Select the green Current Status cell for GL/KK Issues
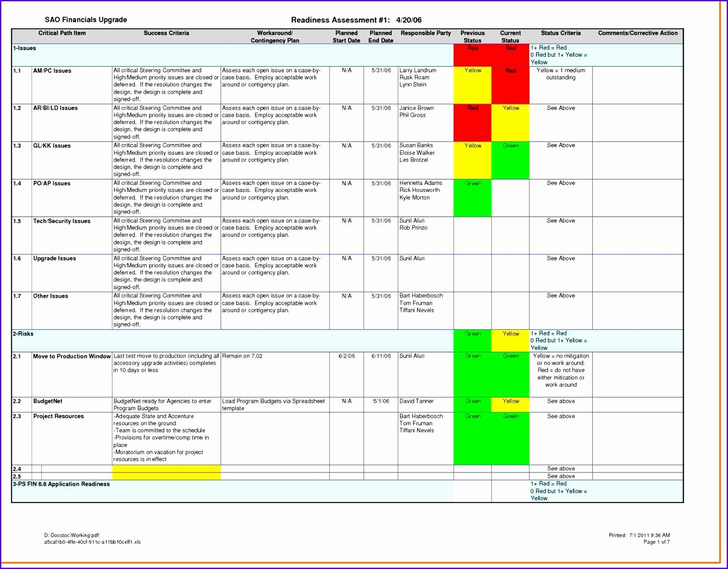Screen dimensions: 728x569 point(510,160)
